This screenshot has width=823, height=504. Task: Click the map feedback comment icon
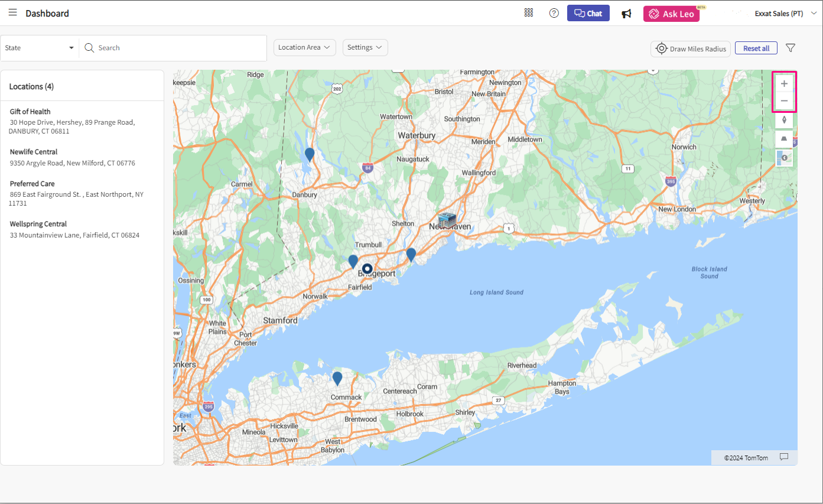pyautogui.click(x=784, y=457)
